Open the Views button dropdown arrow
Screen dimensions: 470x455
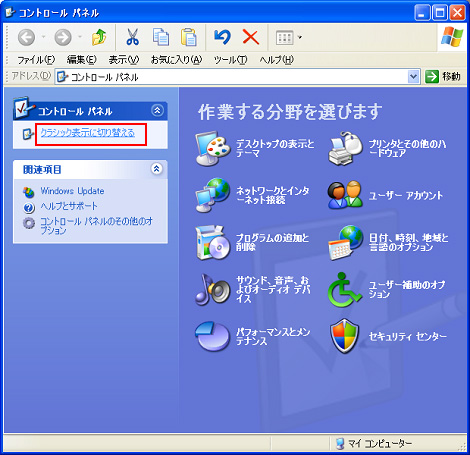pyautogui.click(x=300, y=37)
